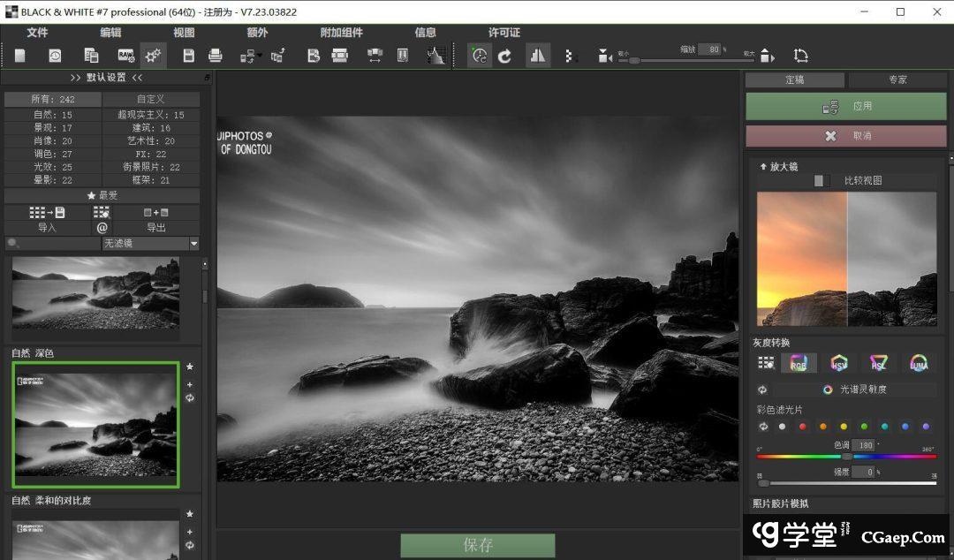This screenshot has height=560, width=954.
Task: Click the print icon in toolbar
Action: tap(215, 56)
